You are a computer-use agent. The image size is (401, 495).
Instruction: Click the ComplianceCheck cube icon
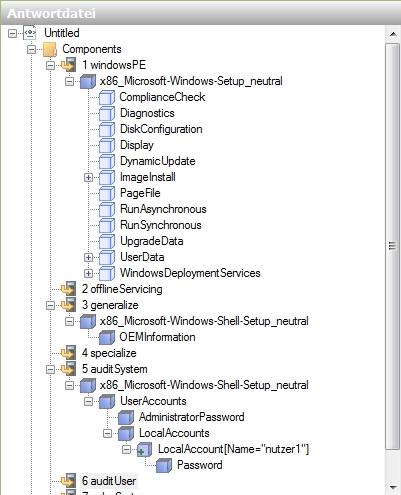click(x=107, y=97)
